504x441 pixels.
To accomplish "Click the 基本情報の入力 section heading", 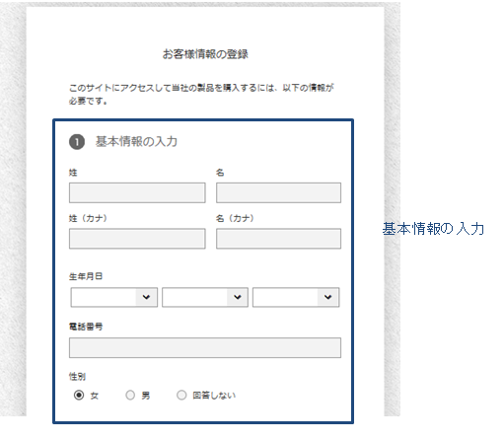I will click(136, 142).
